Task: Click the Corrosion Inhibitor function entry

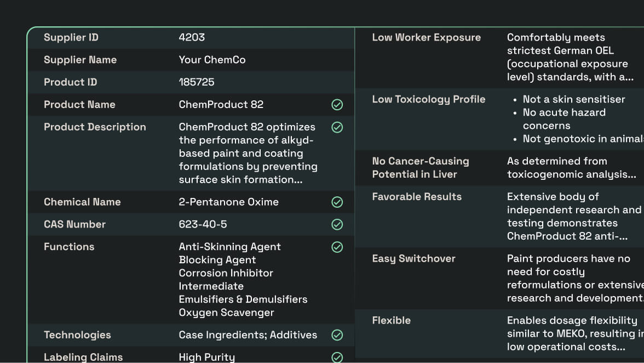Action: pos(226,273)
